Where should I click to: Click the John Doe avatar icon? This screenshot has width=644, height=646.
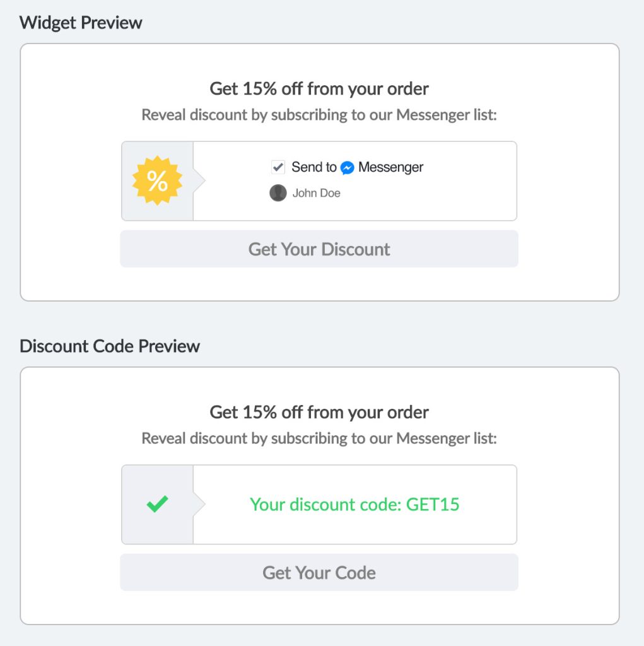click(x=278, y=193)
